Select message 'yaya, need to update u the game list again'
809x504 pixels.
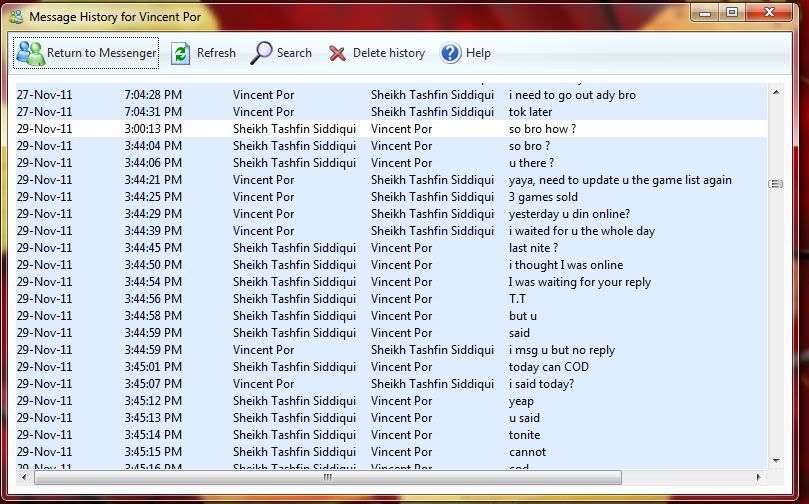pyautogui.click(x=620, y=180)
